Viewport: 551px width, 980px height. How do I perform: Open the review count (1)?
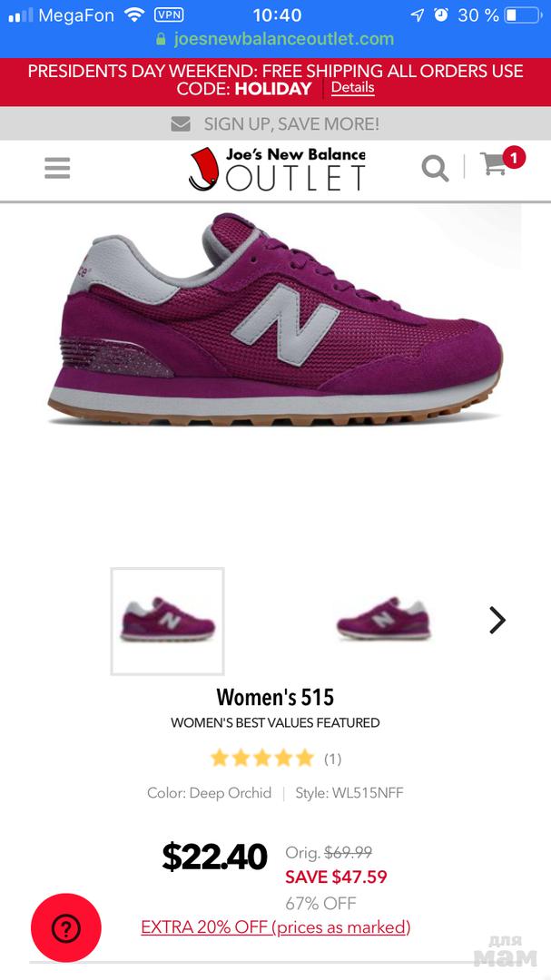tap(333, 759)
